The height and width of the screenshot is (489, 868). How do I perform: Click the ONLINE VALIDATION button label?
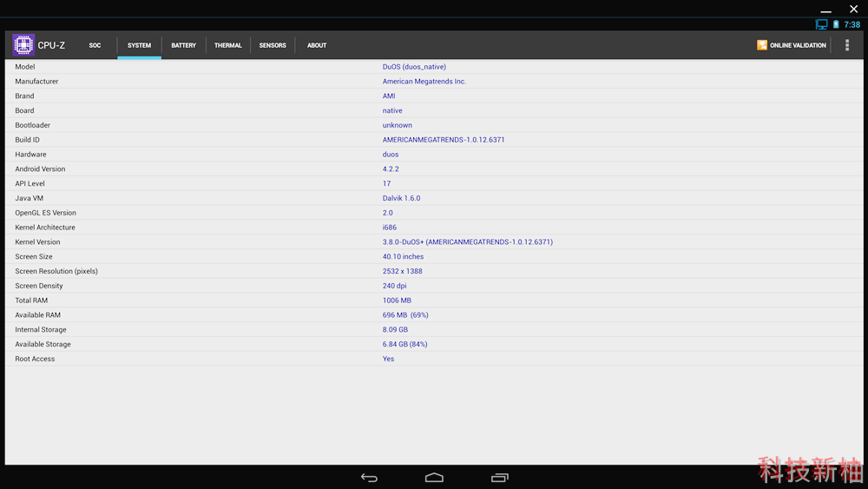click(x=798, y=45)
